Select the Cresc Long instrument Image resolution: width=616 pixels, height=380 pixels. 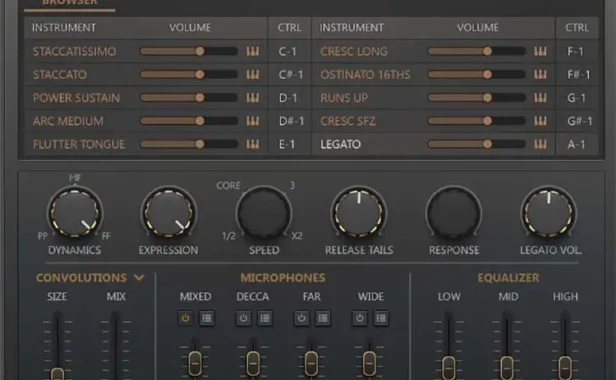coord(354,51)
